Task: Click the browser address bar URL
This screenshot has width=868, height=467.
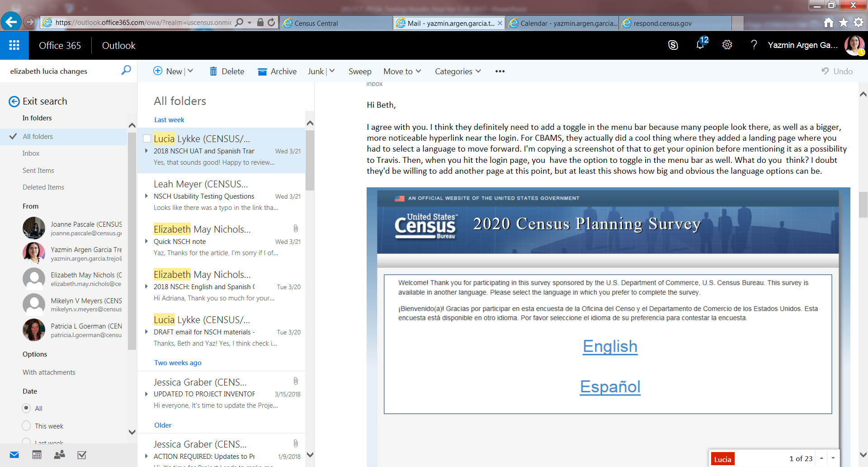Action: click(143, 23)
